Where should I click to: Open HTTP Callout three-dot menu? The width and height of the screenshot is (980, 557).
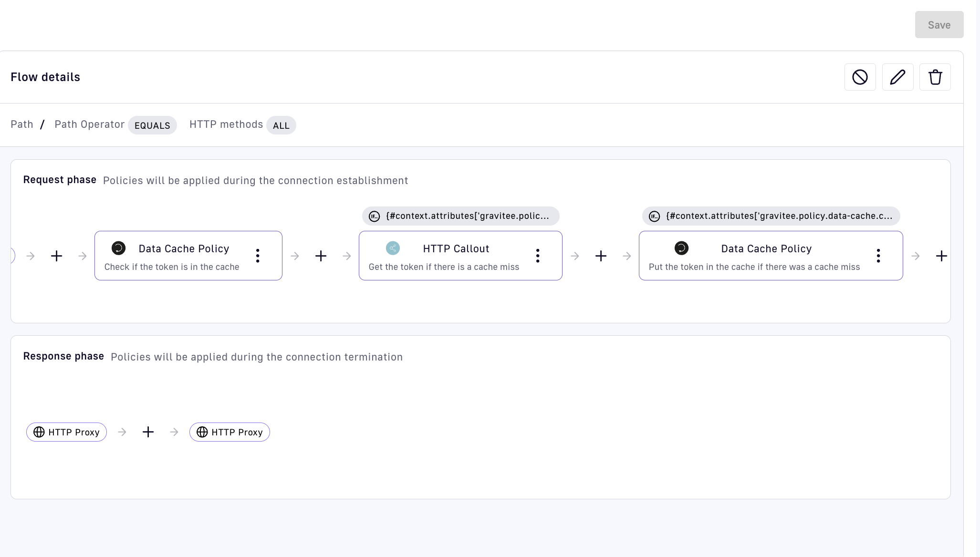(538, 256)
